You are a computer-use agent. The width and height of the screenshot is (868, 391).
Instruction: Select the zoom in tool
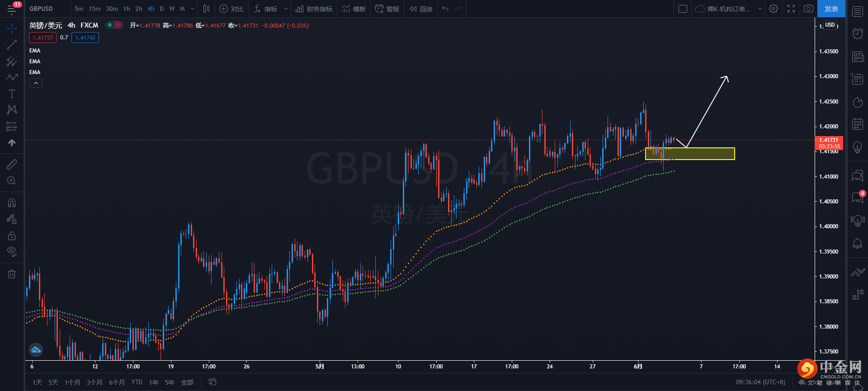click(12, 180)
